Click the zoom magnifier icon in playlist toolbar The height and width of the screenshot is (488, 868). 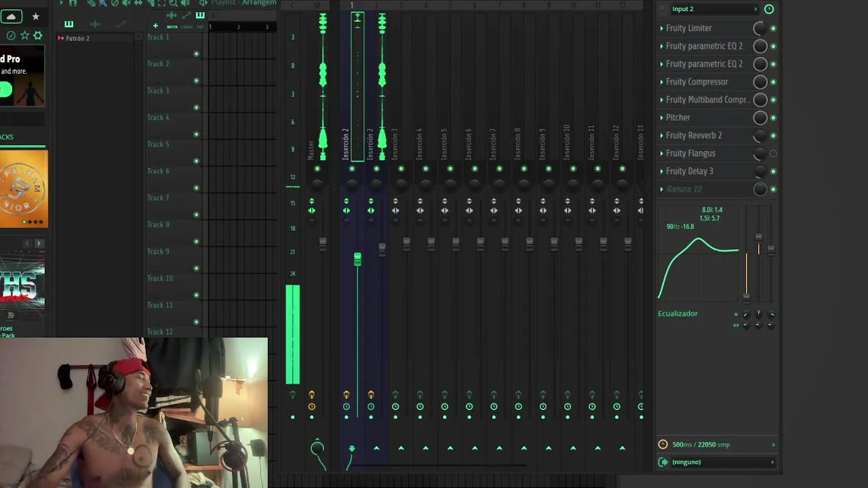(173, 3)
